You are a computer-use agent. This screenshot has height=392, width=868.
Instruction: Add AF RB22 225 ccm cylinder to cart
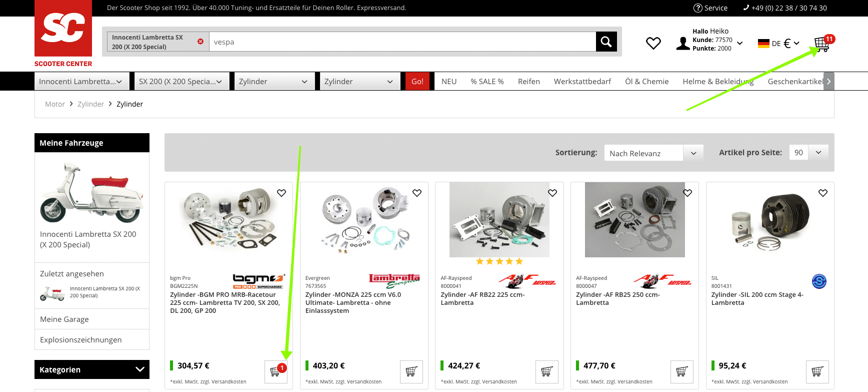click(x=546, y=372)
